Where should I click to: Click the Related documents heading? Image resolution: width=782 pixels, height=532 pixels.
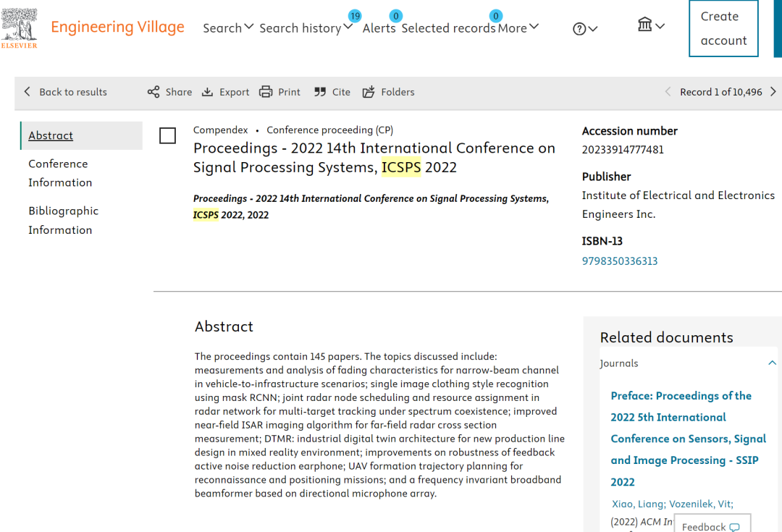667,337
